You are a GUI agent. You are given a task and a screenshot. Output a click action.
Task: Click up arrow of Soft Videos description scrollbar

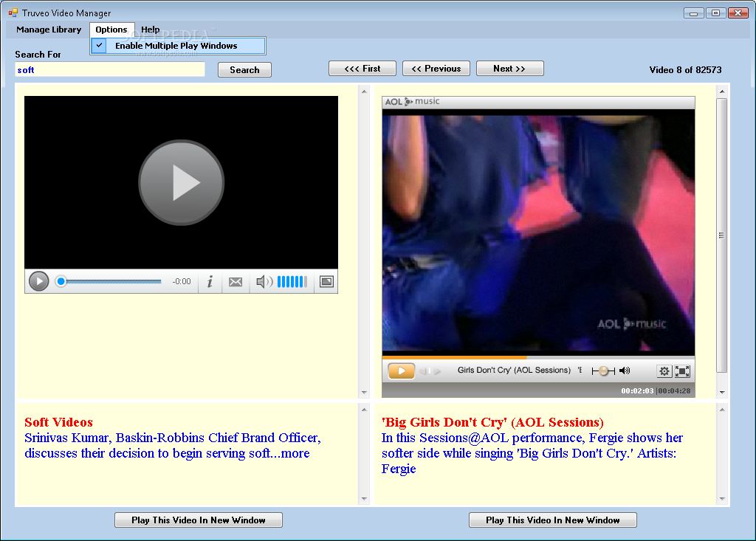click(364, 410)
